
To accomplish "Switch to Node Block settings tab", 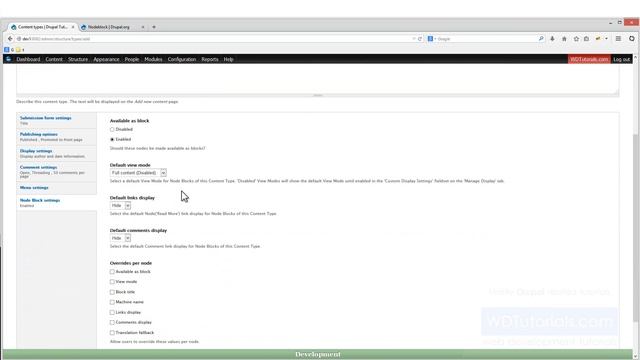I will (x=56, y=203).
